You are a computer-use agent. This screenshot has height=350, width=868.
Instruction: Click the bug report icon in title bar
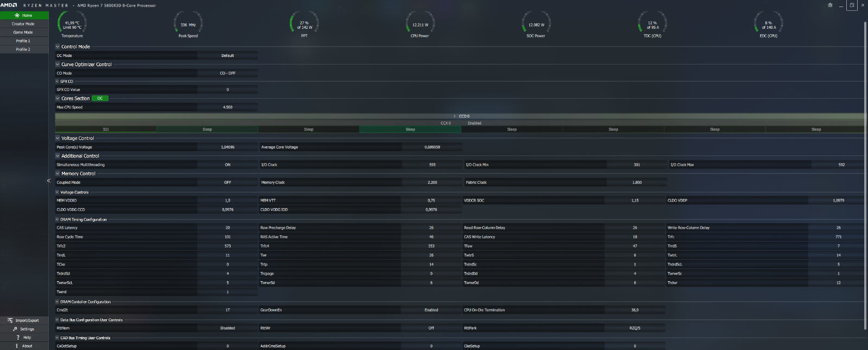tap(830, 5)
